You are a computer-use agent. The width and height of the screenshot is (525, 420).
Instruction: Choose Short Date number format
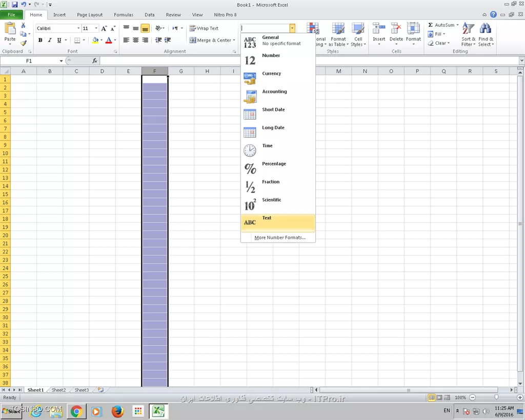(x=278, y=114)
